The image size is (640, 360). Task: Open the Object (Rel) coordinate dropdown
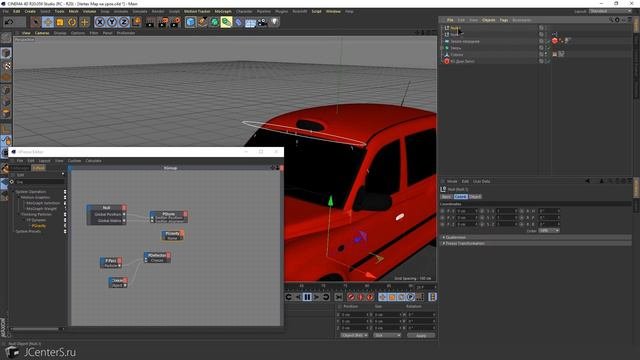point(354,335)
